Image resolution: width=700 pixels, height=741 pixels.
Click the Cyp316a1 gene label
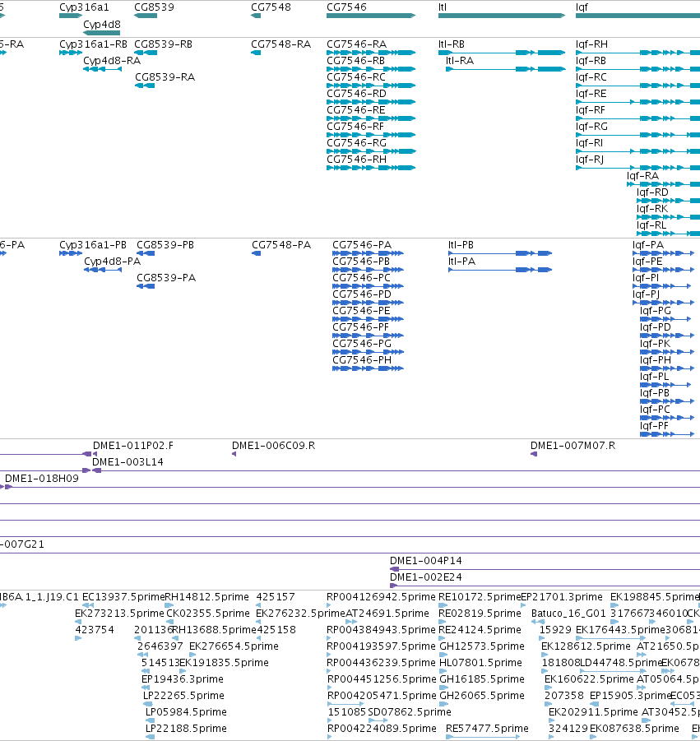tap(84, 7)
